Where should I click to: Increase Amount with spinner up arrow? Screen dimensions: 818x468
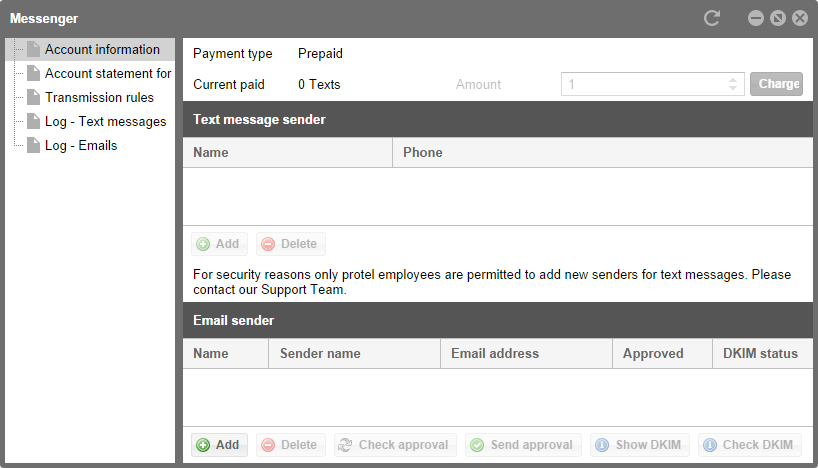tap(734, 80)
